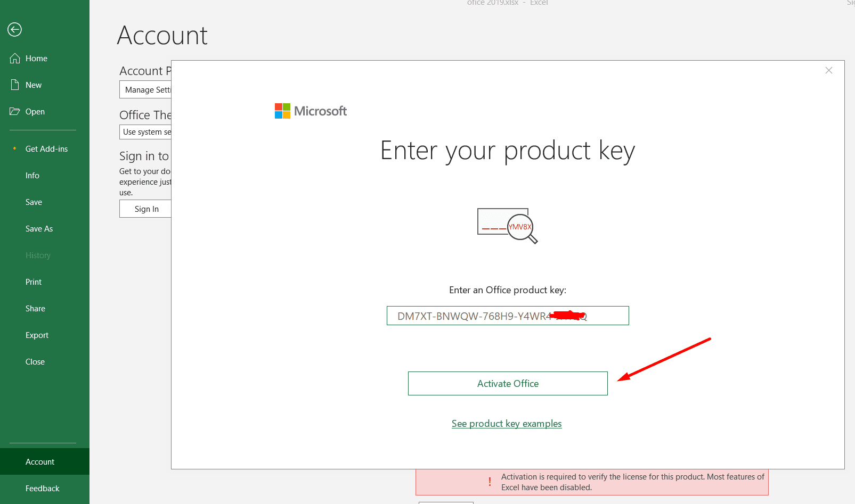Image resolution: width=855 pixels, height=504 pixels.
Task: Click the product key magnifier illustration
Action: pos(507,226)
